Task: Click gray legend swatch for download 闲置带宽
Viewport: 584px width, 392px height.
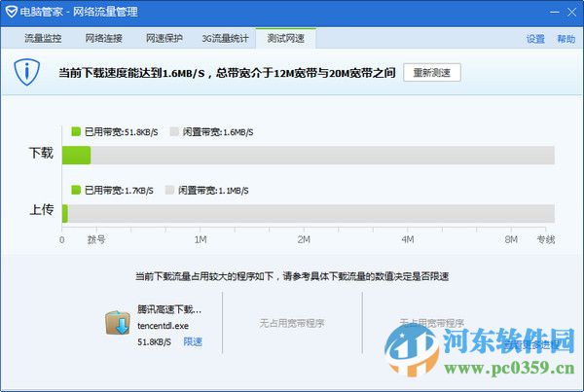Action: point(174,131)
